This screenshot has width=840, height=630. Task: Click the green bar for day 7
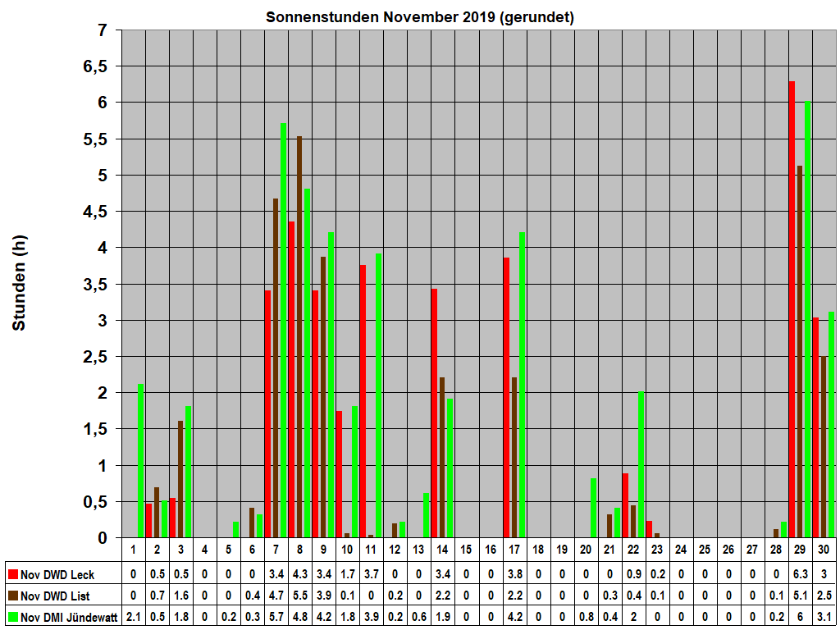click(x=283, y=331)
